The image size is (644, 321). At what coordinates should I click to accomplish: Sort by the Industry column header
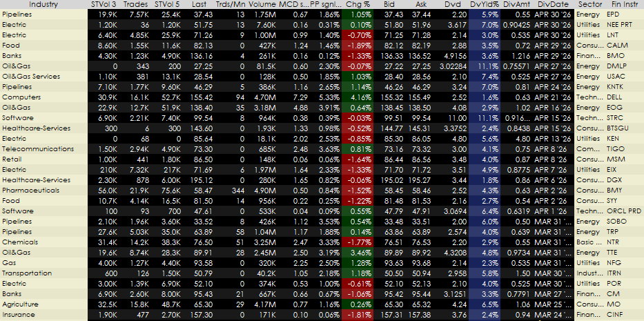[x=43, y=5]
